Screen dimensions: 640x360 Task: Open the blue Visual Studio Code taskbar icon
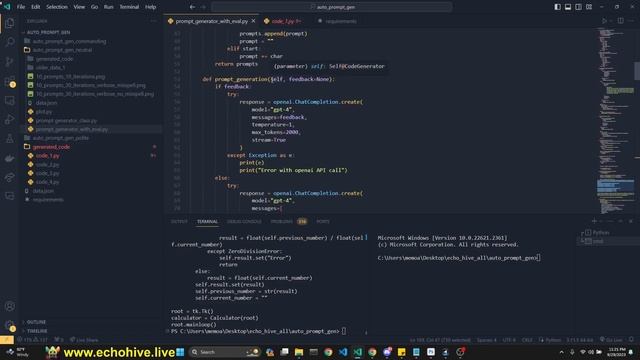tap(343, 352)
